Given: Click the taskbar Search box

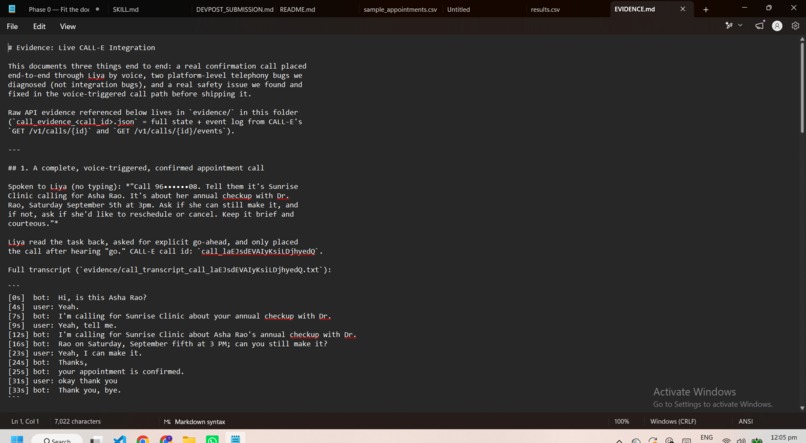Looking at the screenshot, I should [57, 439].
